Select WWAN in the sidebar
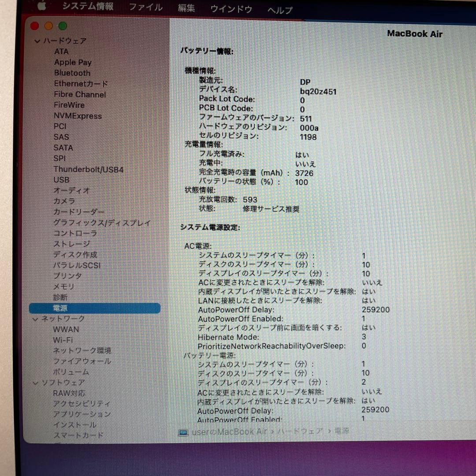The width and height of the screenshot is (476, 476). tap(66, 330)
